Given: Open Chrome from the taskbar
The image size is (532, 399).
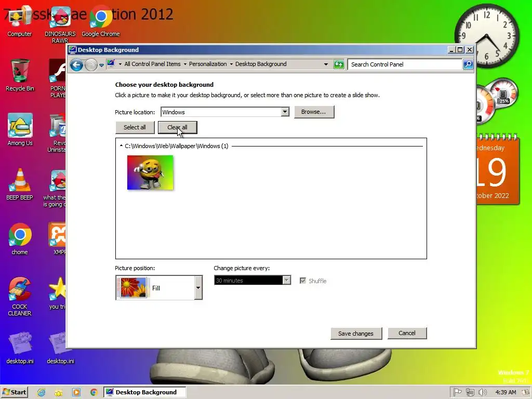Looking at the screenshot, I should tap(94, 392).
